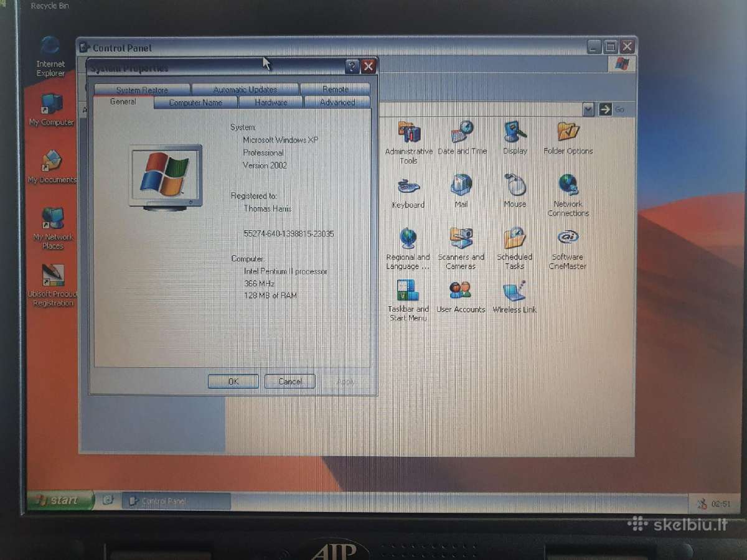Click the quick launch icon beside Start
This screenshot has height=560, width=747.
point(108,499)
